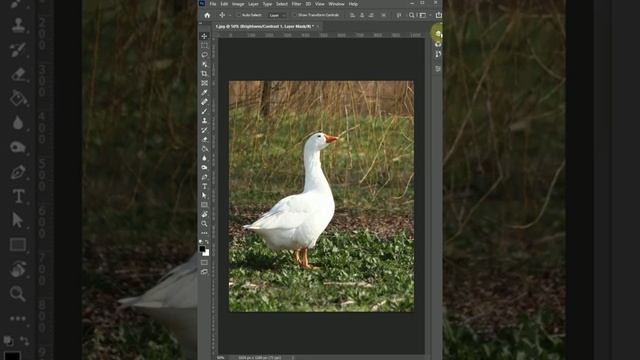Click the align horizontal centers icon
Screen dimensions: 640x360
(362, 15)
